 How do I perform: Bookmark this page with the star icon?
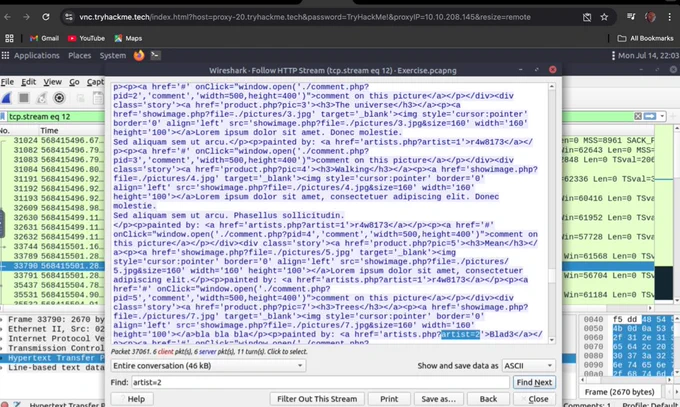coord(604,17)
